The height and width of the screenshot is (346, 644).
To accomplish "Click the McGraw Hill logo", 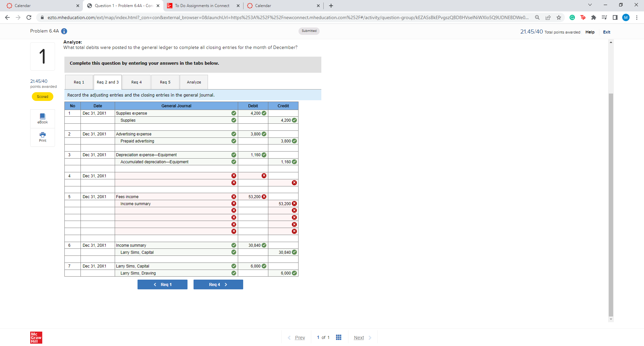I will tap(36, 338).
